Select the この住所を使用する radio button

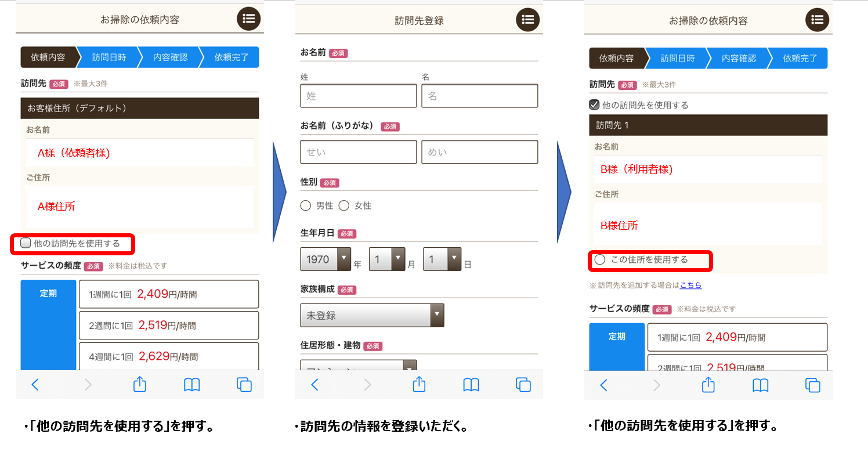point(600,260)
